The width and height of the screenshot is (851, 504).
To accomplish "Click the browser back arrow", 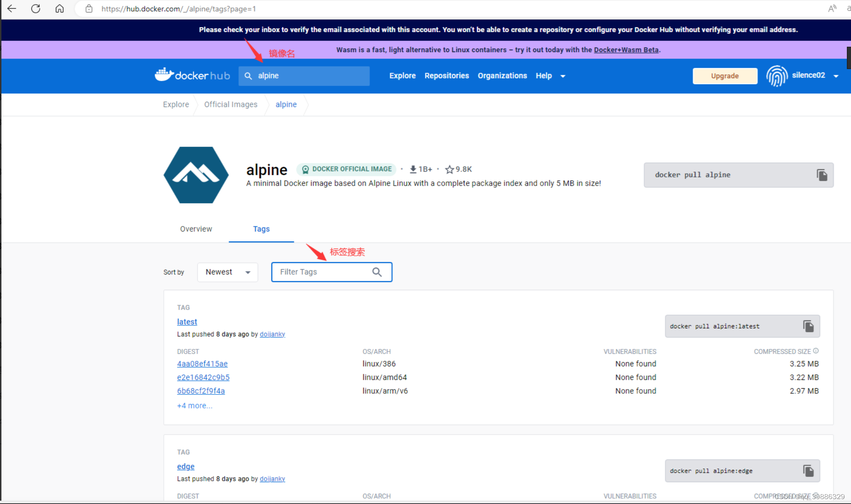I will [12, 9].
